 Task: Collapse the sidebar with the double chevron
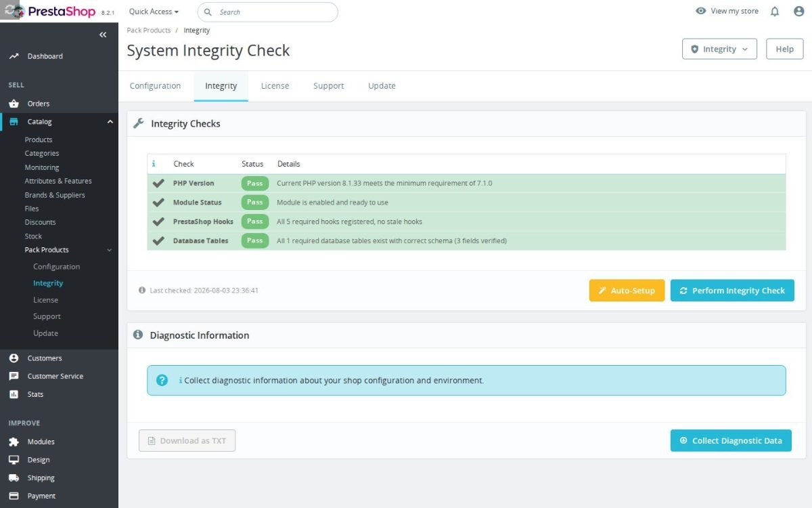103,35
